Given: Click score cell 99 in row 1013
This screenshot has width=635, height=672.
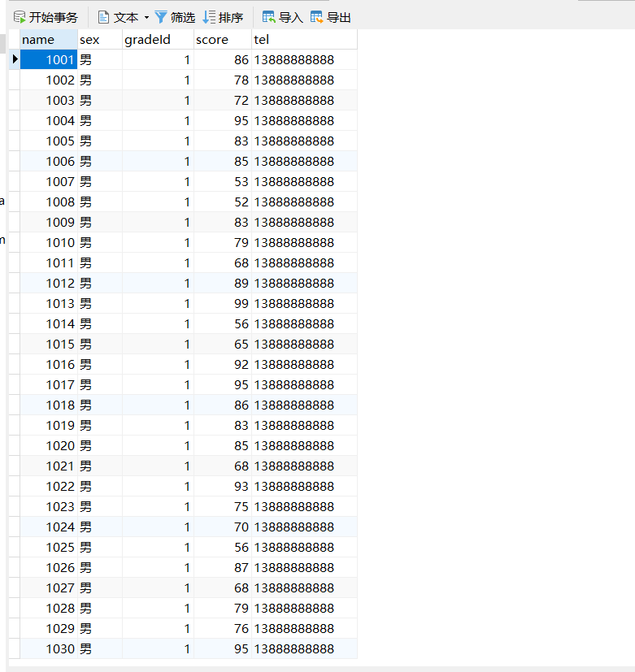Looking at the screenshot, I should tap(223, 303).
